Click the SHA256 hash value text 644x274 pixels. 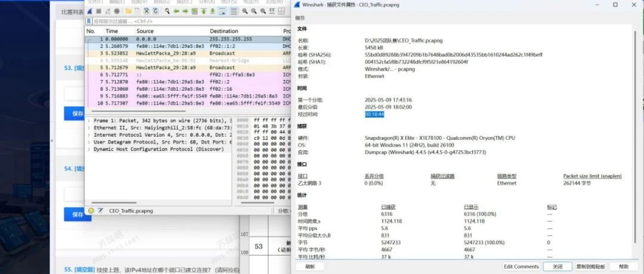pos(453,55)
